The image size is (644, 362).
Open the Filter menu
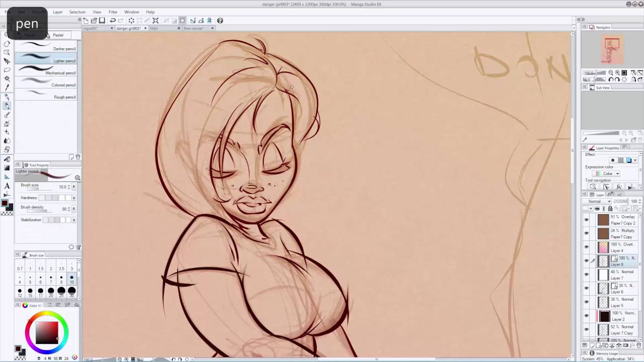(x=113, y=12)
